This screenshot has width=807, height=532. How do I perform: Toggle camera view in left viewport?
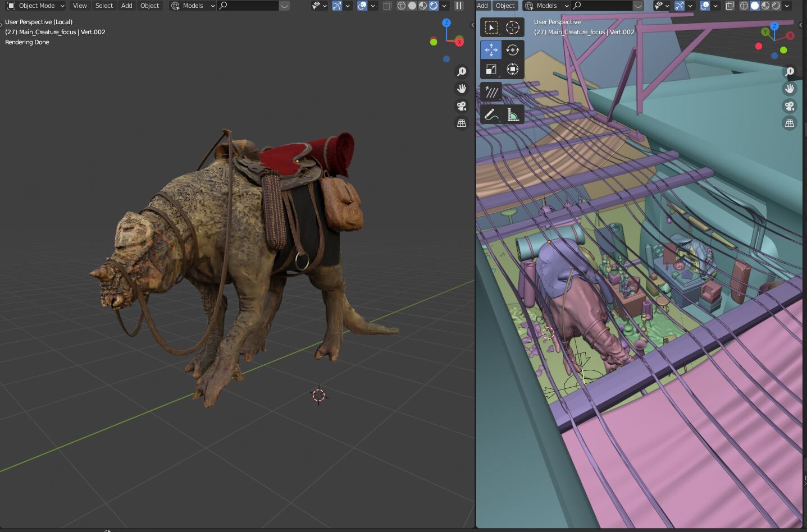pos(462,106)
